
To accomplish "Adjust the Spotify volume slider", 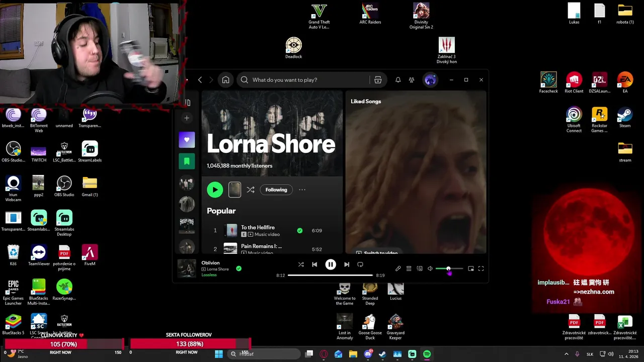I will [449, 269].
